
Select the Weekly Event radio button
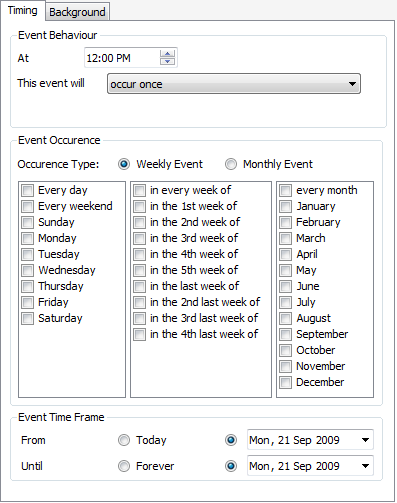coord(124,164)
